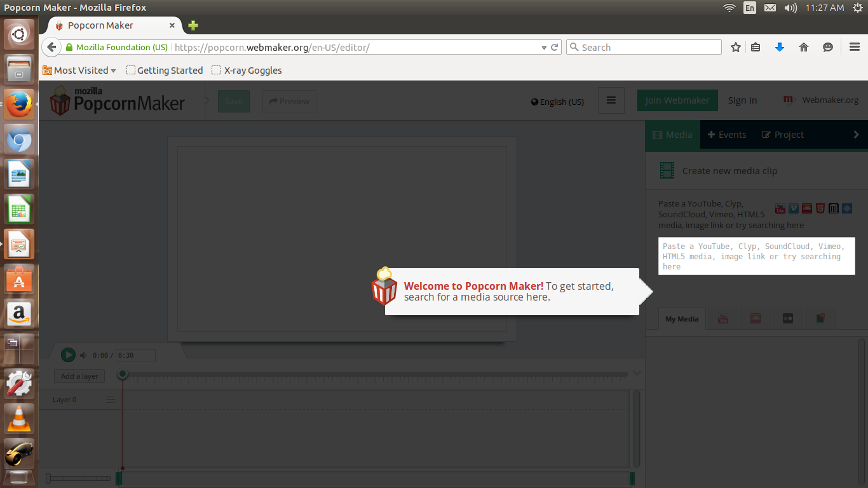
Task: Select the Giphy search tab next to Flickr
Action: pyautogui.click(x=820, y=319)
